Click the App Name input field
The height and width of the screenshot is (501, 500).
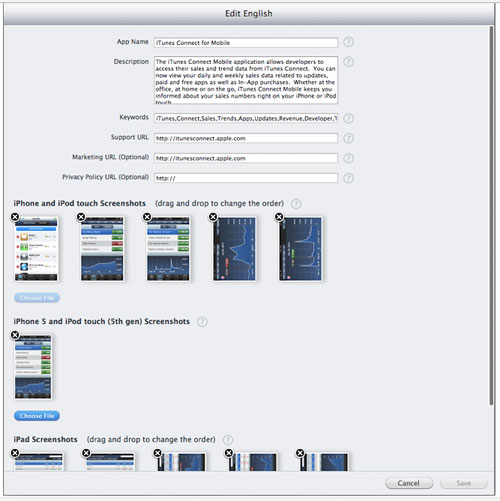(246, 43)
